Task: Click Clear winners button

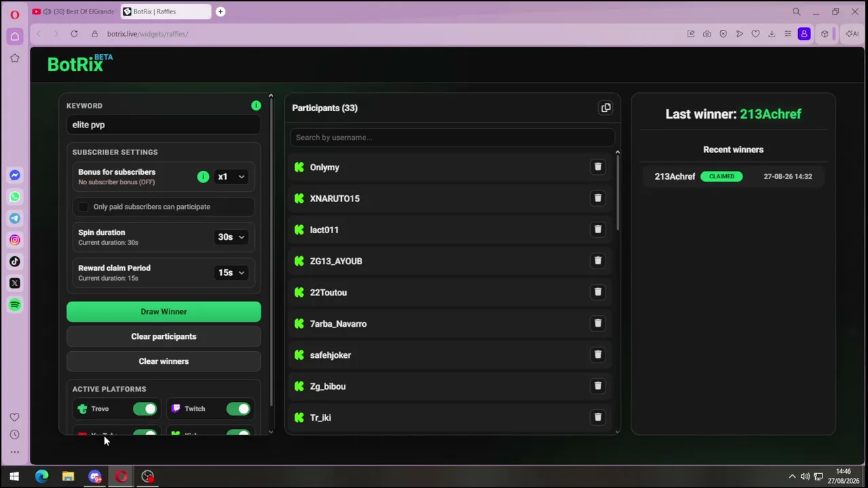Action: pos(163,361)
